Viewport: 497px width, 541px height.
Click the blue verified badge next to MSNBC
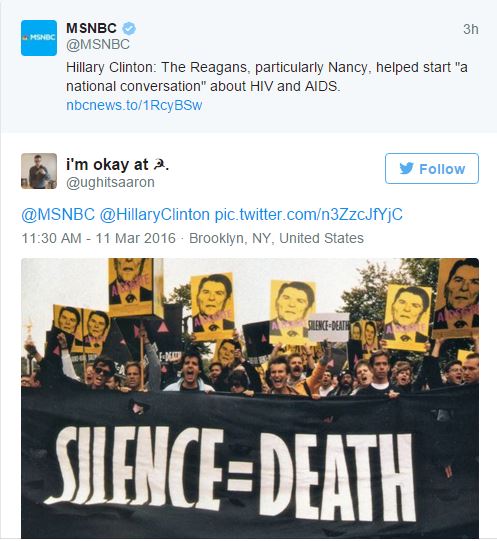tap(129, 28)
